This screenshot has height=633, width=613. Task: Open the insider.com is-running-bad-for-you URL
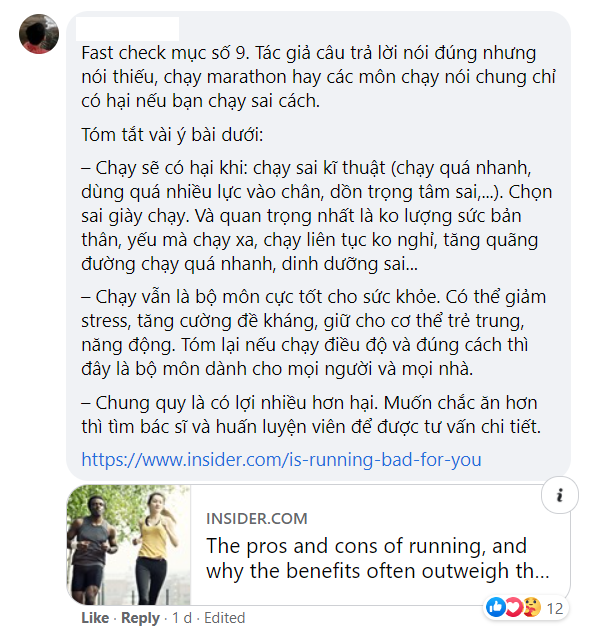pyautogui.click(x=281, y=460)
